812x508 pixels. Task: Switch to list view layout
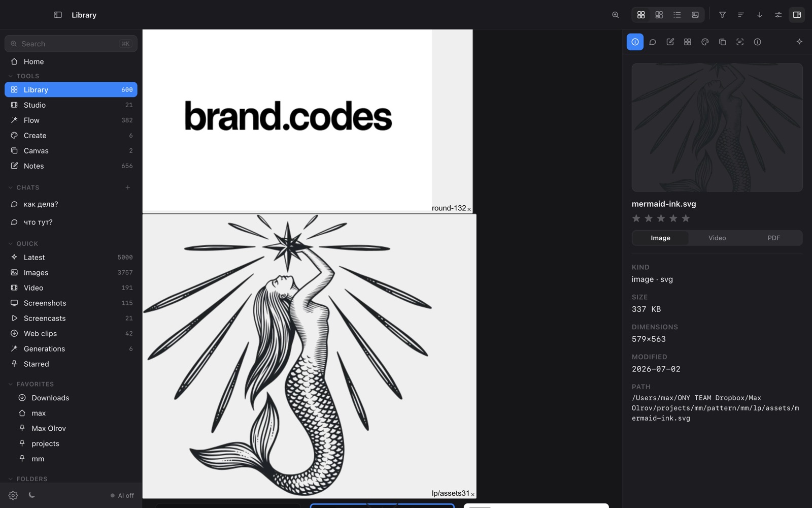(677, 15)
